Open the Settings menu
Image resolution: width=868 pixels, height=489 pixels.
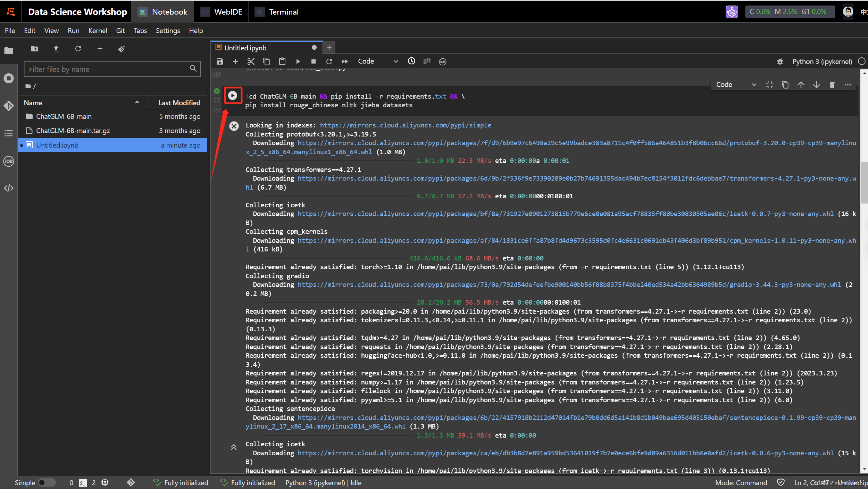[x=168, y=31]
